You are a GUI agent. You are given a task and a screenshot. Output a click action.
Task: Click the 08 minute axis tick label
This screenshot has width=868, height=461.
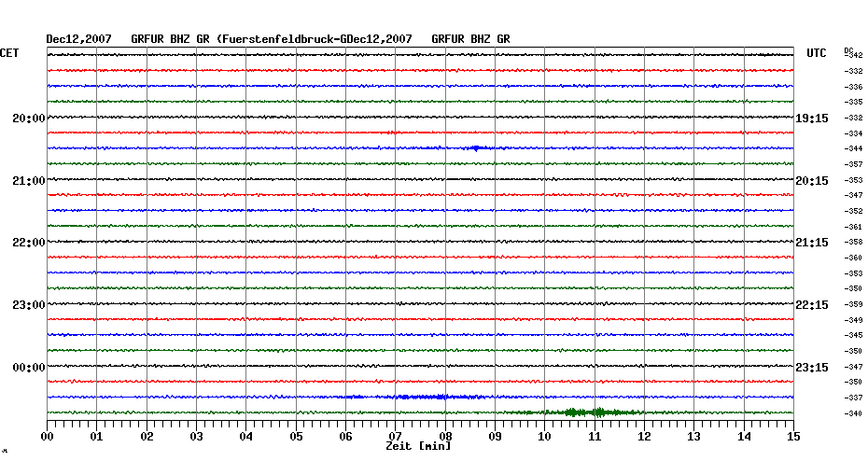(445, 437)
